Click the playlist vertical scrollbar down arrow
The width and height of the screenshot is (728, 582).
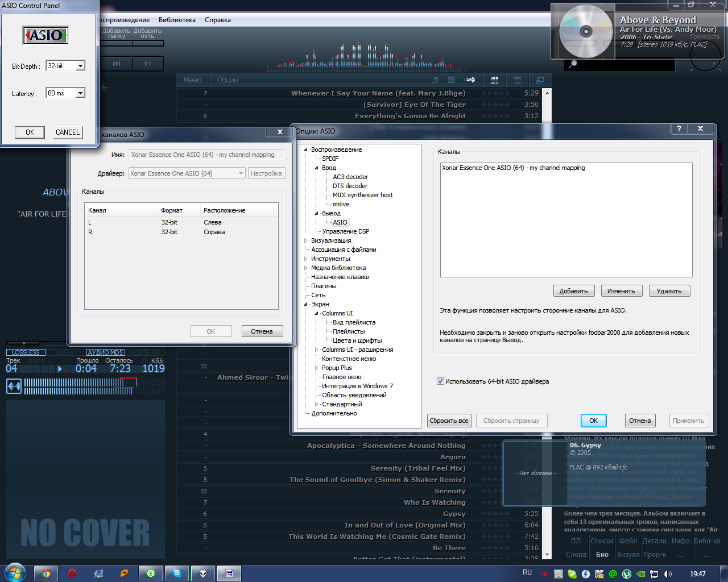(547, 555)
